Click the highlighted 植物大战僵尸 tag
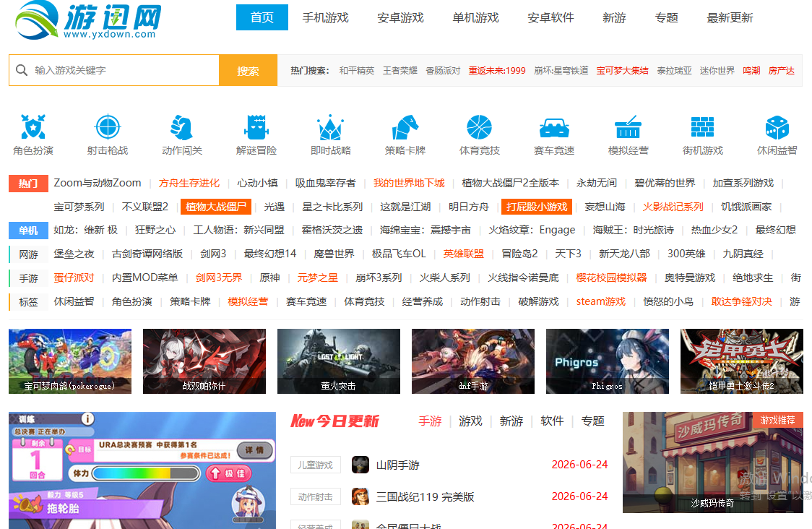Image resolution: width=812 pixels, height=529 pixels. [216, 207]
